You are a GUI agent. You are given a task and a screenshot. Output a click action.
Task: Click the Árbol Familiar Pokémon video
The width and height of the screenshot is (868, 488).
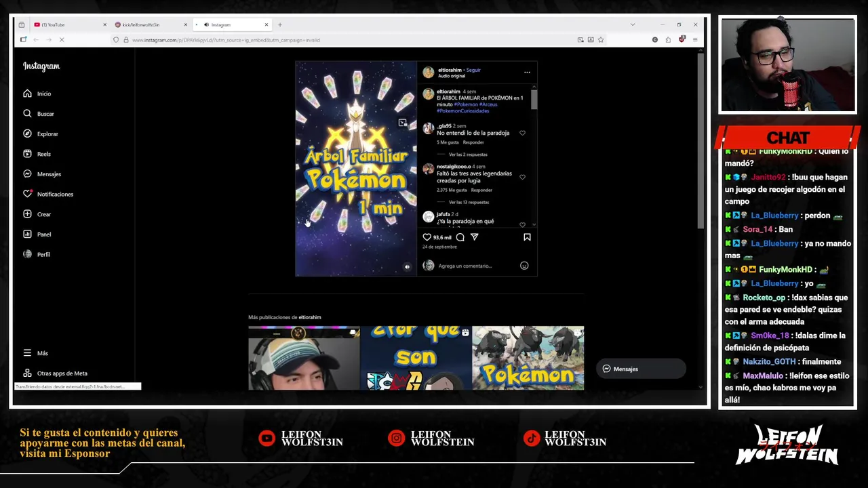355,169
